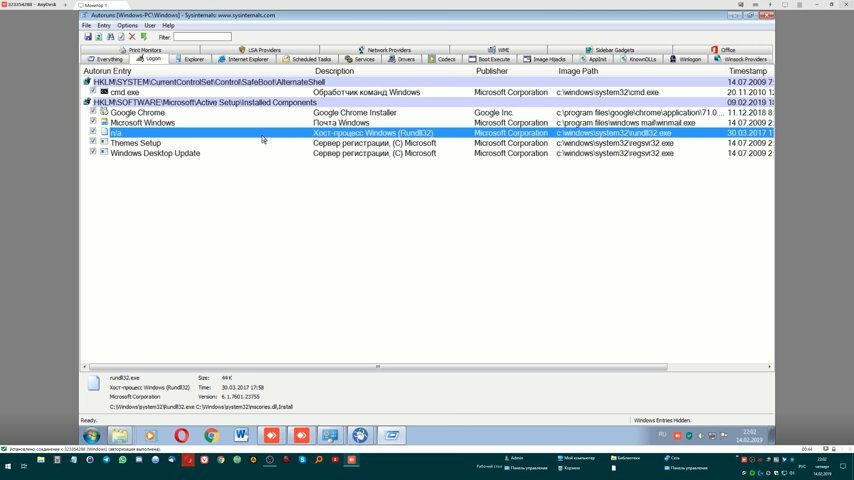Switch to the LSA Providers tab

260,50
